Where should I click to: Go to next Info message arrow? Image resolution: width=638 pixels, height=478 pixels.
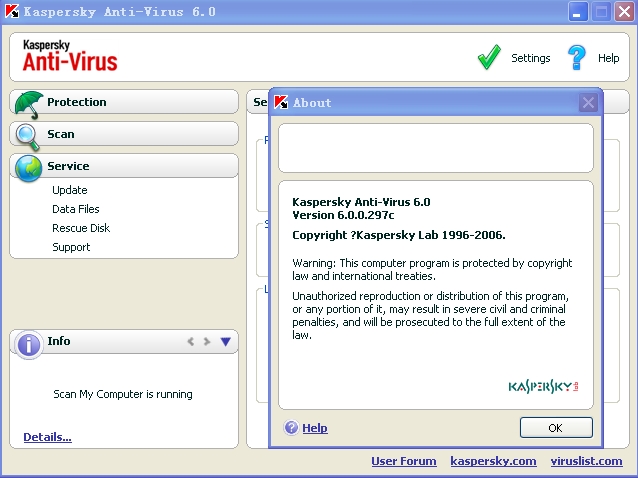(x=207, y=341)
